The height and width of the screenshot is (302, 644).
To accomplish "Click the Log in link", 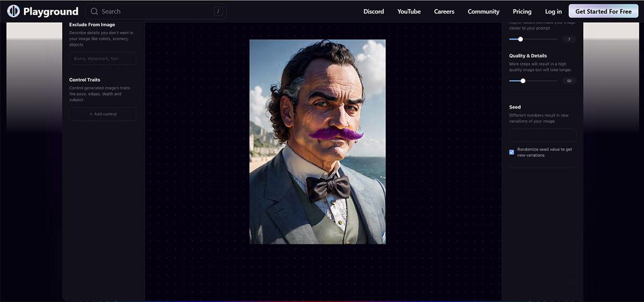I will coord(553,11).
